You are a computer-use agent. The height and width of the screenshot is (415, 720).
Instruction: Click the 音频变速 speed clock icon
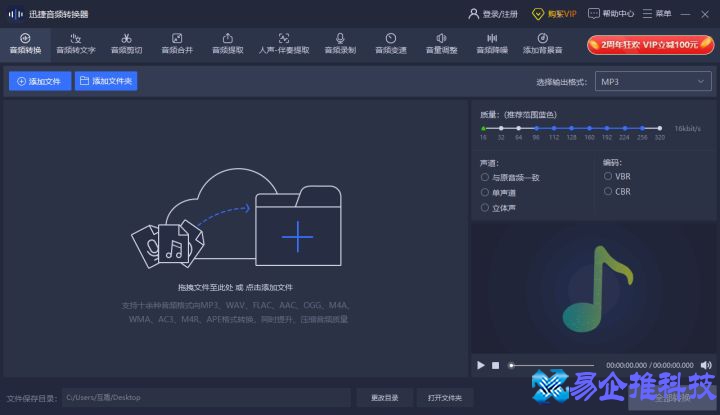coord(391,39)
